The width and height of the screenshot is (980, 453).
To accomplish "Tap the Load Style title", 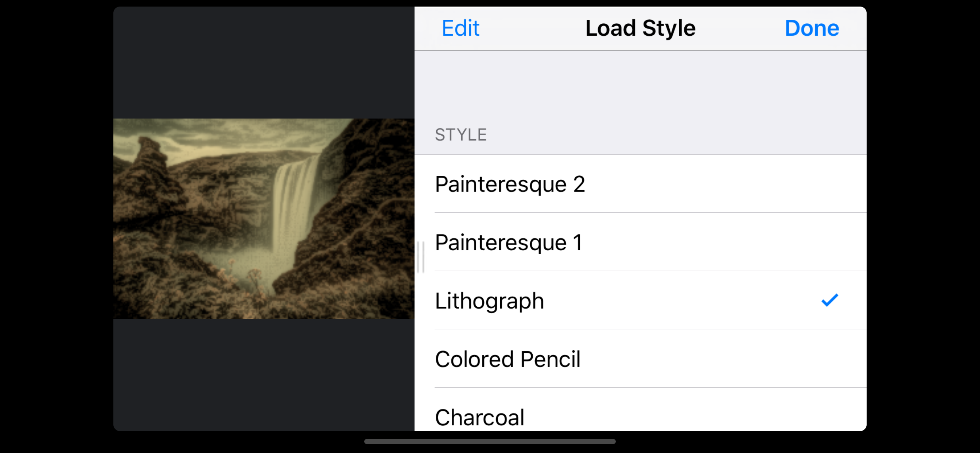I will coord(640,28).
